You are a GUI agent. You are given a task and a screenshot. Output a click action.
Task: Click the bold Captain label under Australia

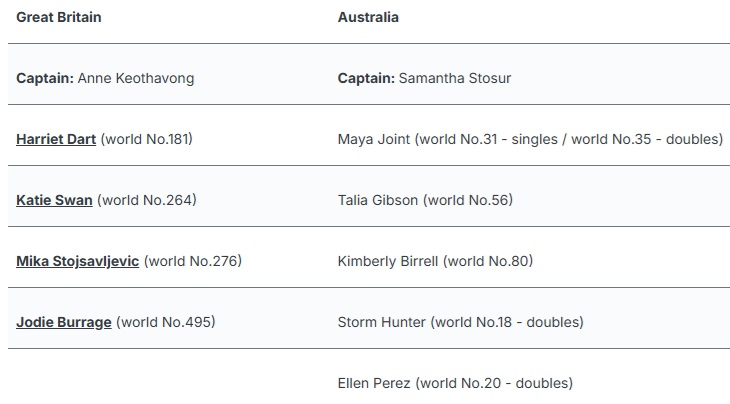pos(366,78)
